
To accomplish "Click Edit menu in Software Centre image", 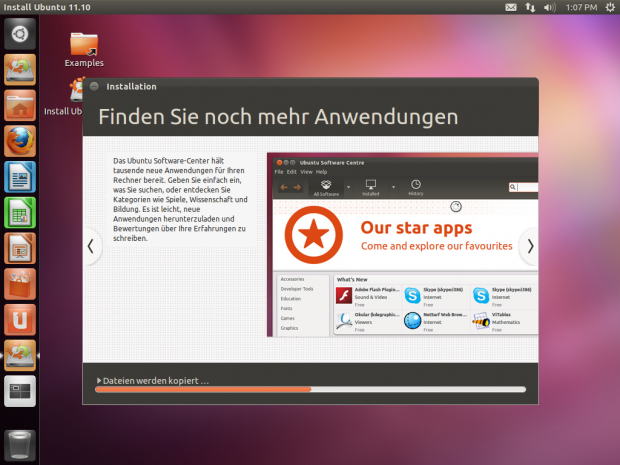I will (291, 172).
